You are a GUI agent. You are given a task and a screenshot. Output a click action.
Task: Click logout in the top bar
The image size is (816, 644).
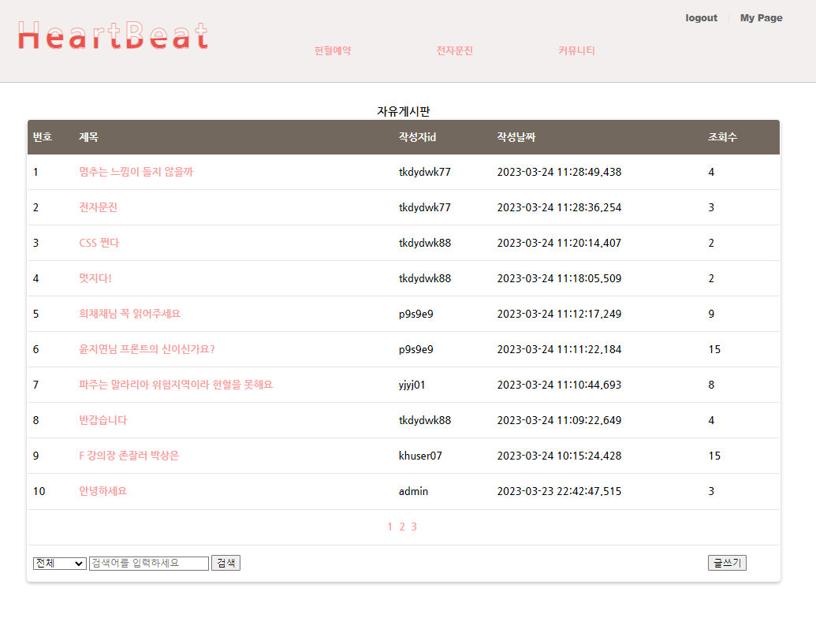click(x=700, y=17)
